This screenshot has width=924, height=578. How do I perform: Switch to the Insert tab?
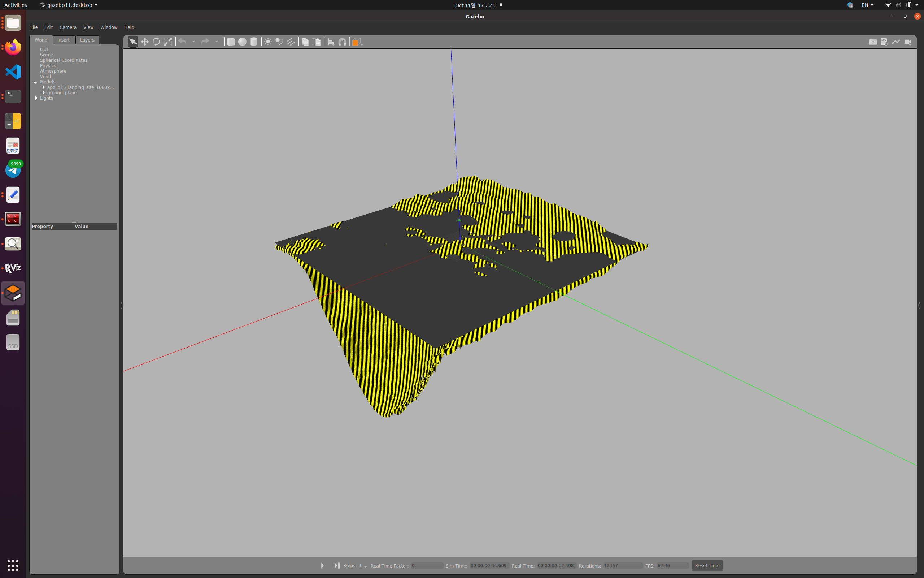(64, 40)
